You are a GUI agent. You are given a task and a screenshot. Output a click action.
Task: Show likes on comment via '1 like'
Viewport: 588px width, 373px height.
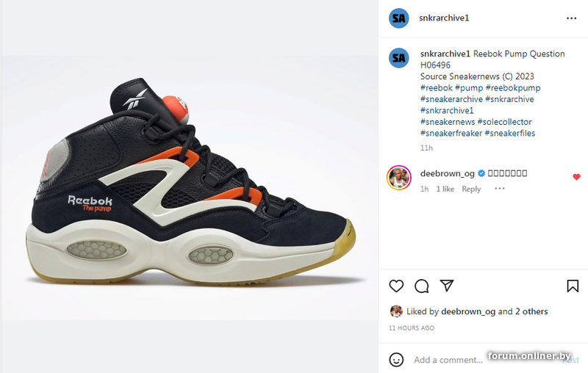coord(445,189)
